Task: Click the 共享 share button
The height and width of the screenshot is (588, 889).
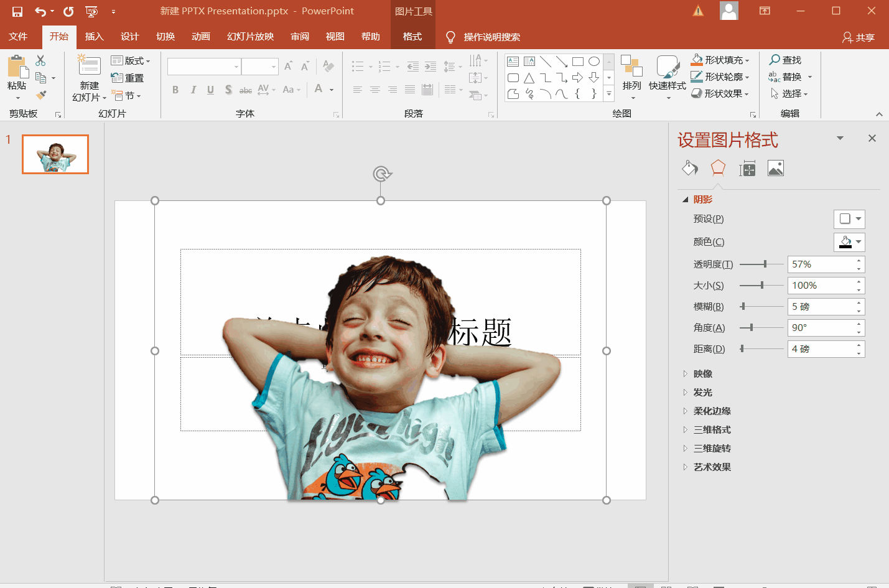Action: coord(859,37)
